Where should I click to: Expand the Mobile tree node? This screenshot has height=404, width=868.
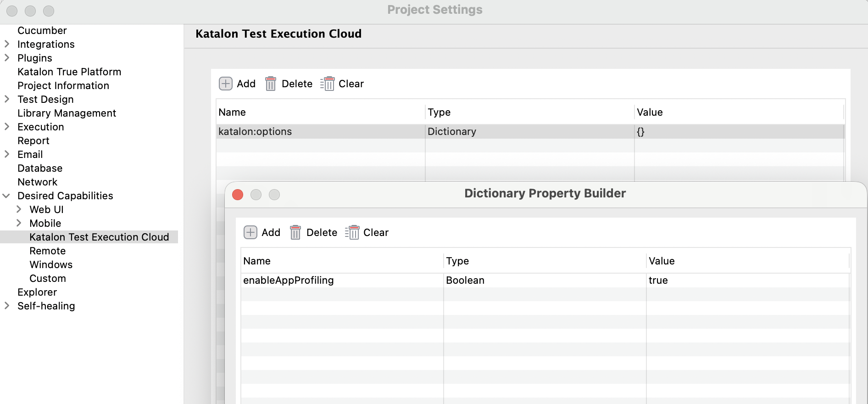point(19,223)
